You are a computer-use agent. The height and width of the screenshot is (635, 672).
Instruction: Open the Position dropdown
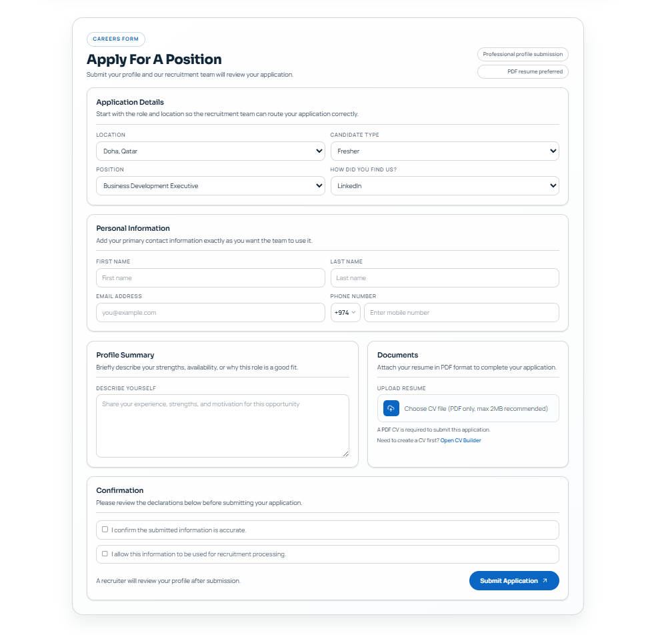(211, 186)
